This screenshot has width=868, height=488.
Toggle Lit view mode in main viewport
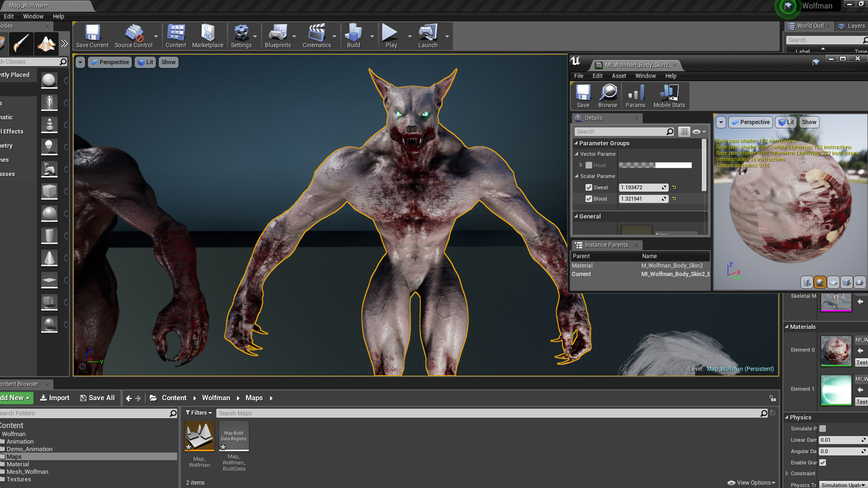[x=146, y=62]
